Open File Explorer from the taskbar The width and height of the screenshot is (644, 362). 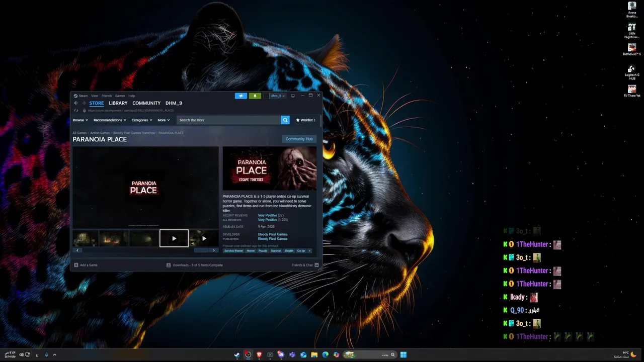tap(314, 354)
